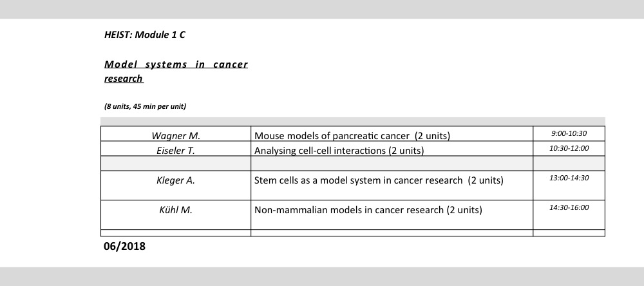
Task: Click 'Mouse models of pancreatic cancer' text
Action: [332, 136]
